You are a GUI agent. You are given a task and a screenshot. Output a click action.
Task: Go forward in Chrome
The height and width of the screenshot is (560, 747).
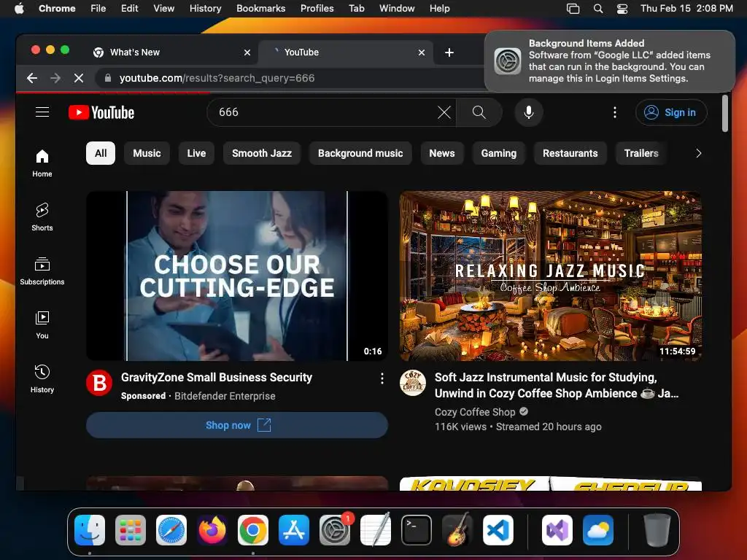[x=55, y=78]
